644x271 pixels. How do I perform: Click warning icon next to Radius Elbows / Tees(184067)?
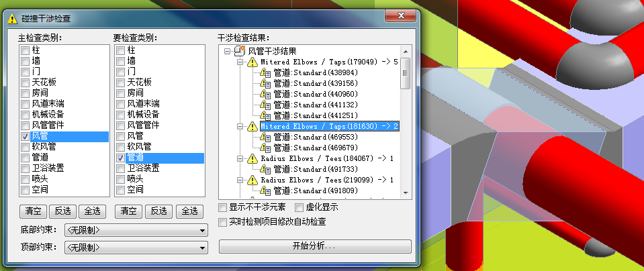pos(252,158)
